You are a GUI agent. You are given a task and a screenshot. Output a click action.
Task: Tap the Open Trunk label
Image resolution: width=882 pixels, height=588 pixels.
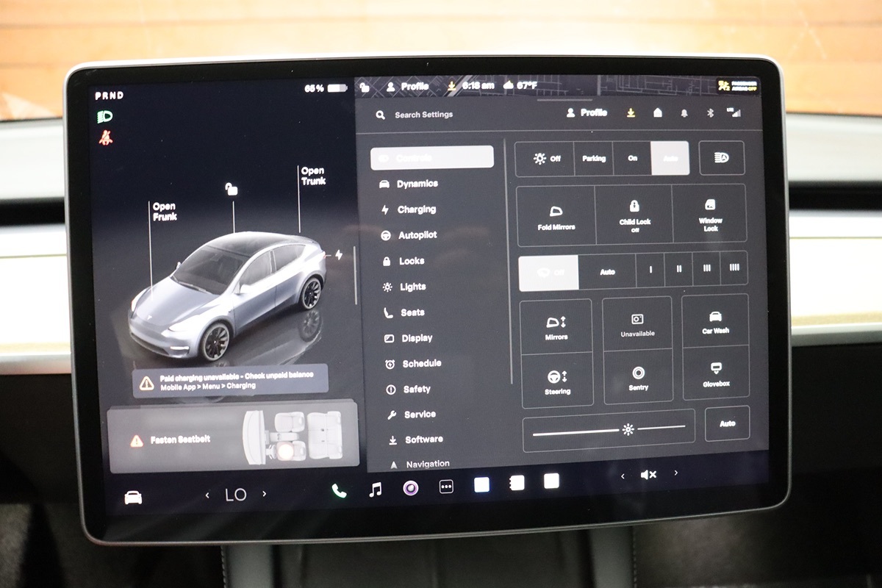click(312, 176)
